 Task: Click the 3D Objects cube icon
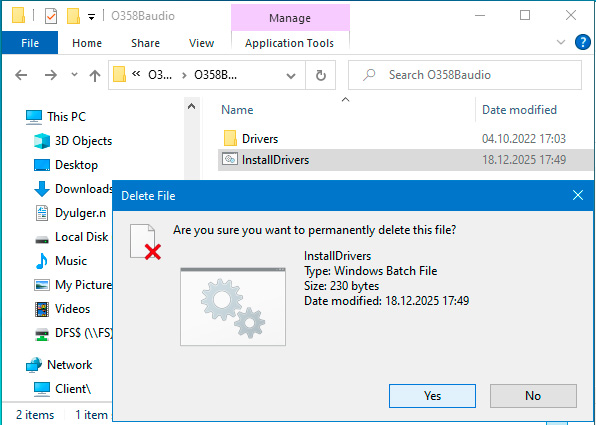tap(42, 141)
